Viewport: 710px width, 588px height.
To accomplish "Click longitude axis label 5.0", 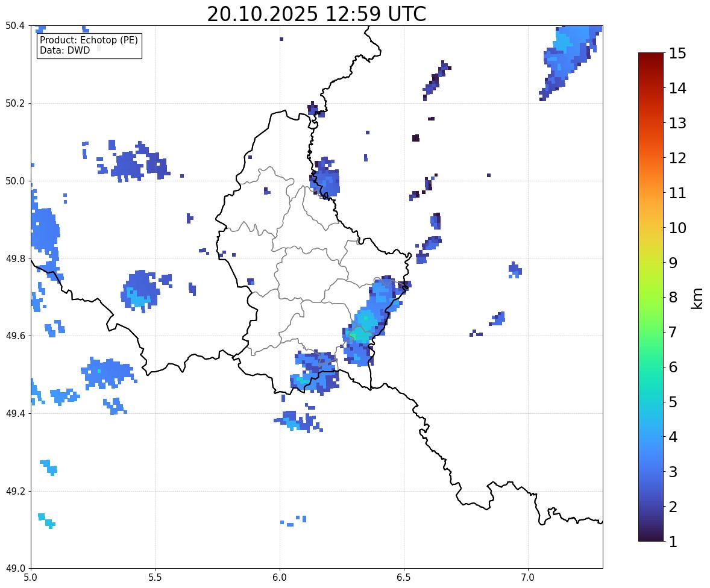I will click(x=31, y=578).
